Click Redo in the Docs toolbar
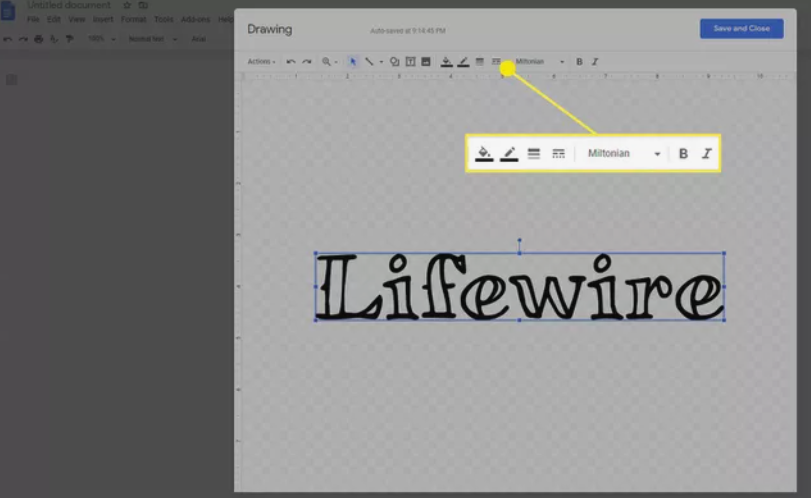Viewport: 811px width, 498px height. [23, 39]
